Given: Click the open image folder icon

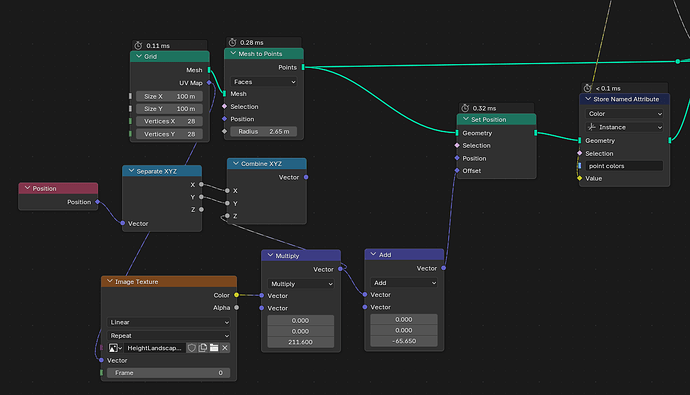Looking at the screenshot, I should [214, 348].
